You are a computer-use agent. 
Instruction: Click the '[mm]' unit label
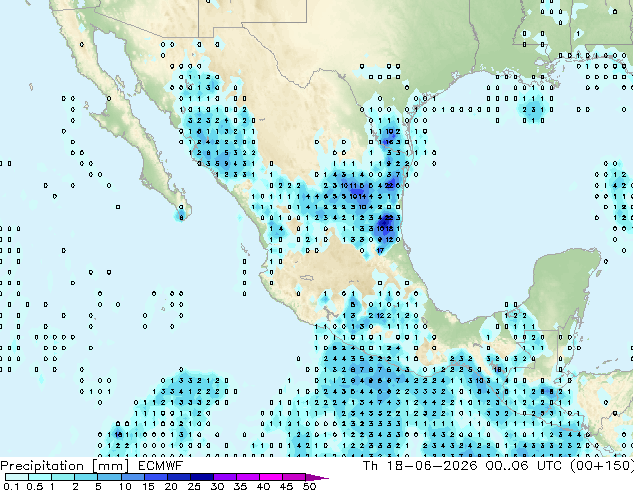111,466
